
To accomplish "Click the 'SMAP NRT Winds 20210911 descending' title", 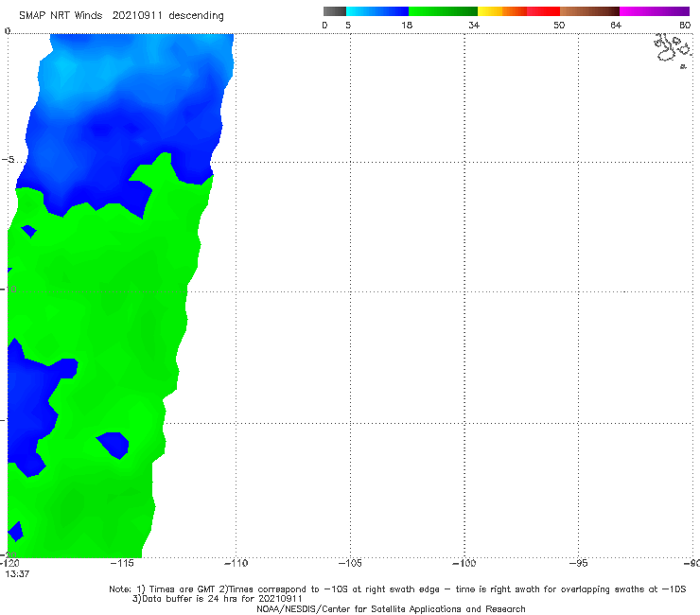I will click(x=121, y=15).
